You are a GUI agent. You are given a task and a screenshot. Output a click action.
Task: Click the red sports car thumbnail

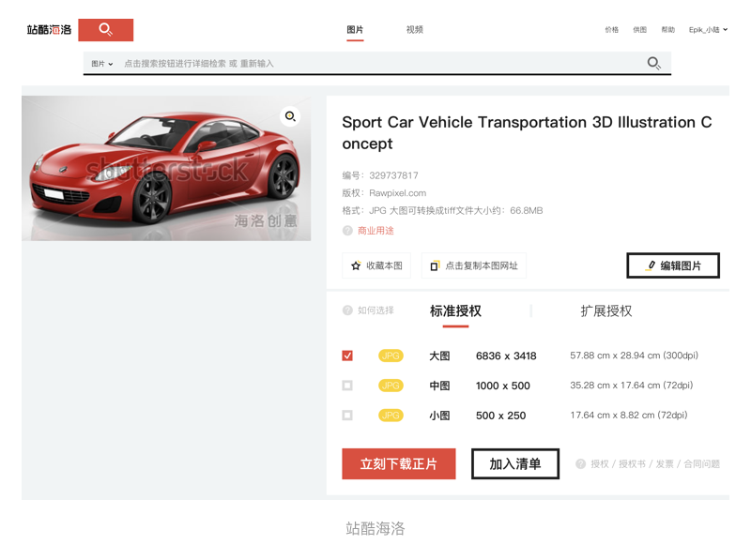tap(166, 168)
